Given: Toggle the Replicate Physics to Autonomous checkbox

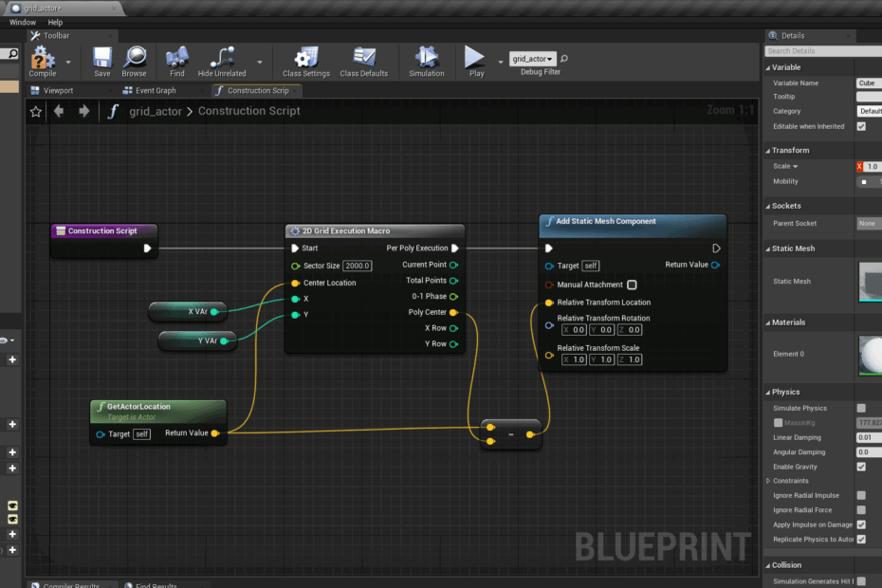Looking at the screenshot, I should point(861,539).
